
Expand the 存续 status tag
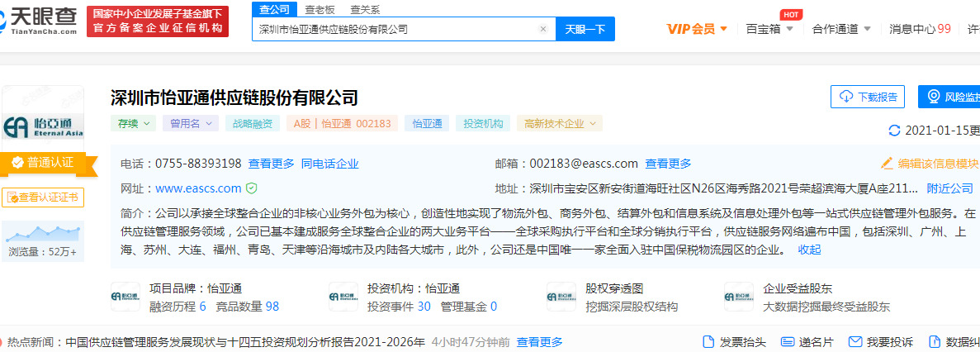pos(134,123)
